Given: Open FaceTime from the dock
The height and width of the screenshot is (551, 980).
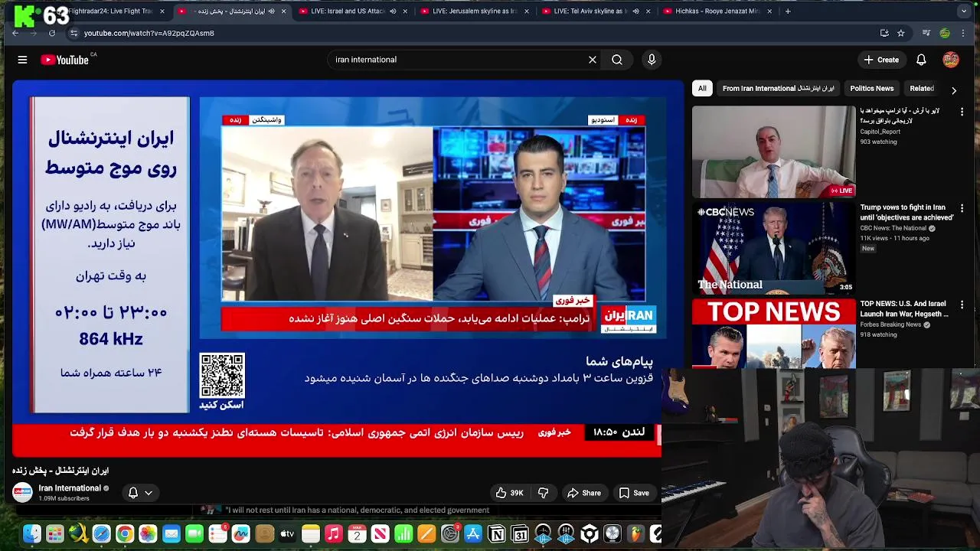Looking at the screenshot, I should click(x=194, y=534).
